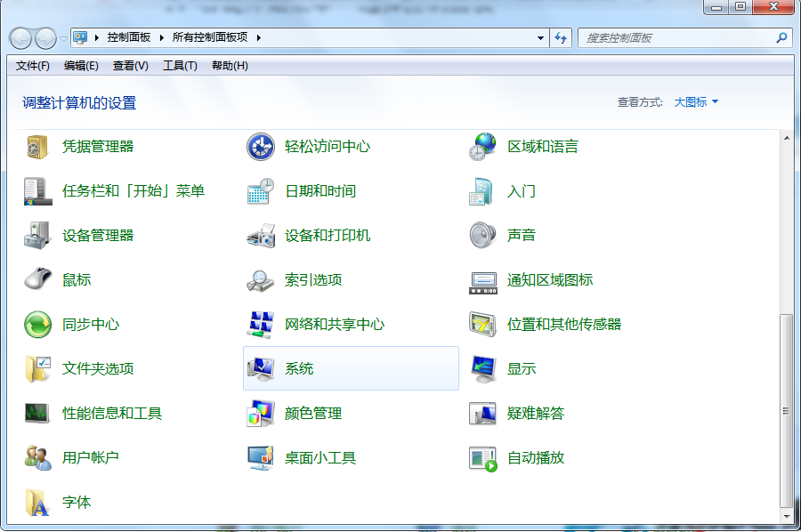This screenshot has height=532, width=801.
Task: Click the back navigation button
Action: 19,37
